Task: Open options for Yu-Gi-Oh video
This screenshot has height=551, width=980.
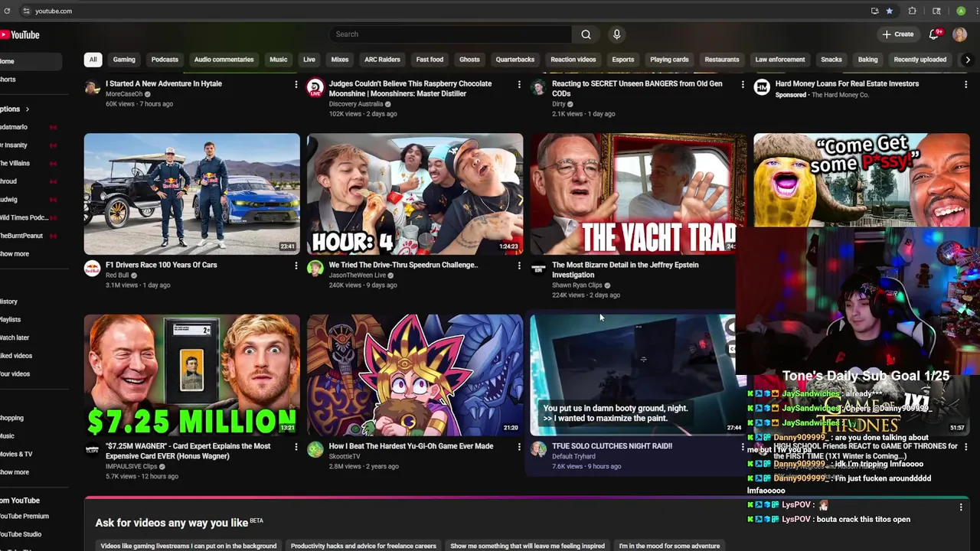Action: pos(519,447)
